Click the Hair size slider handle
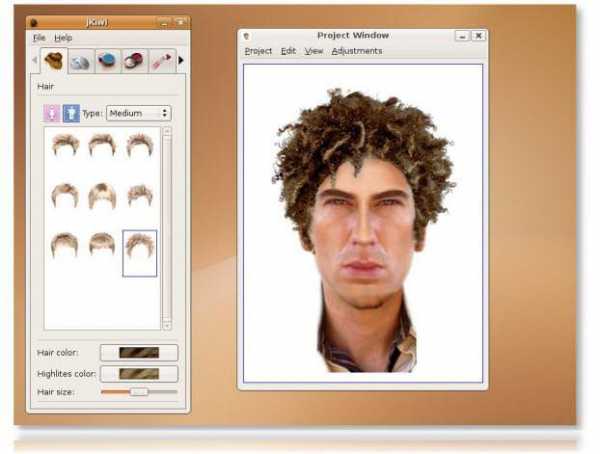 click(139, 392)
